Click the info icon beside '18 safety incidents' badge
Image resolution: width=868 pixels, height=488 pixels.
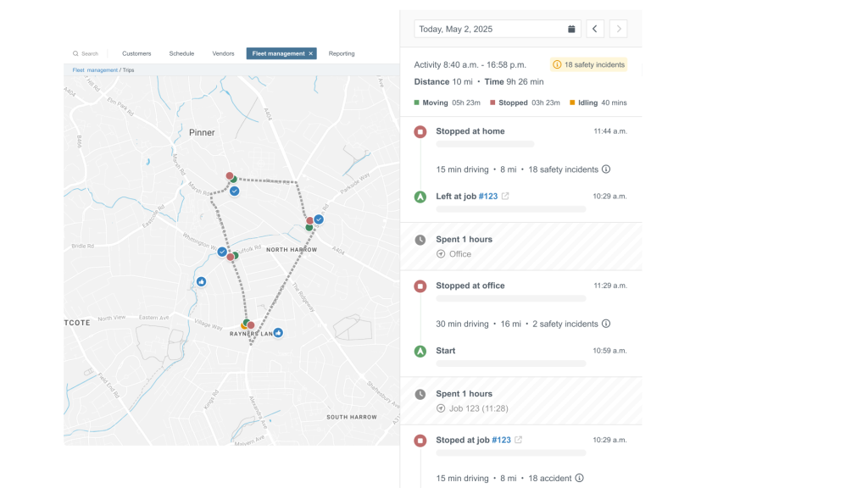click(559, 64)
